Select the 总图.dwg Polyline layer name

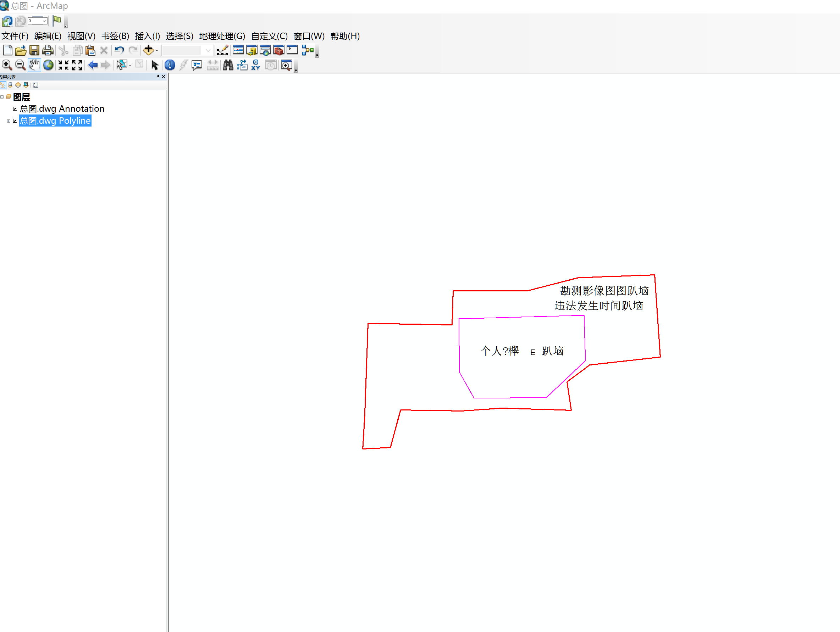55,121
